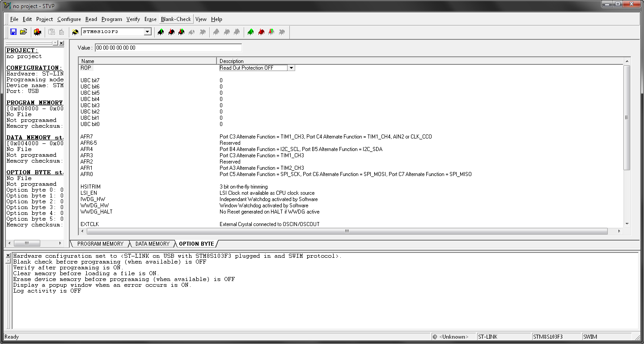
Task: Click the option list scroll up arrow
Action: [x=627, y=61]
